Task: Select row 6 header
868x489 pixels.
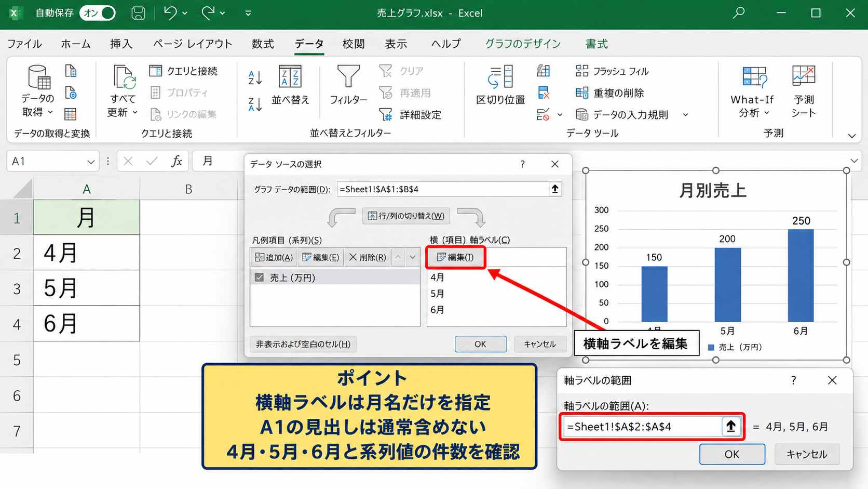Action: point(17,395)
